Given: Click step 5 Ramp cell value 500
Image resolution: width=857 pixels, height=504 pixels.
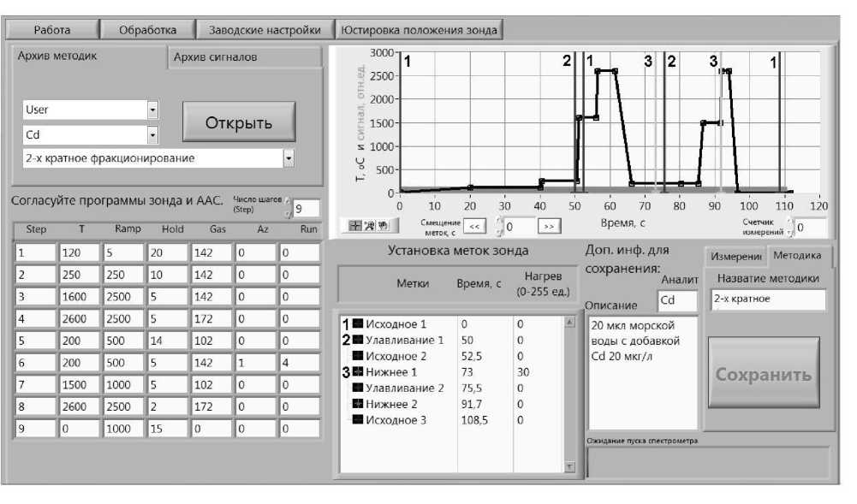Looking at the screenshot, I should (x=123, y=341).
